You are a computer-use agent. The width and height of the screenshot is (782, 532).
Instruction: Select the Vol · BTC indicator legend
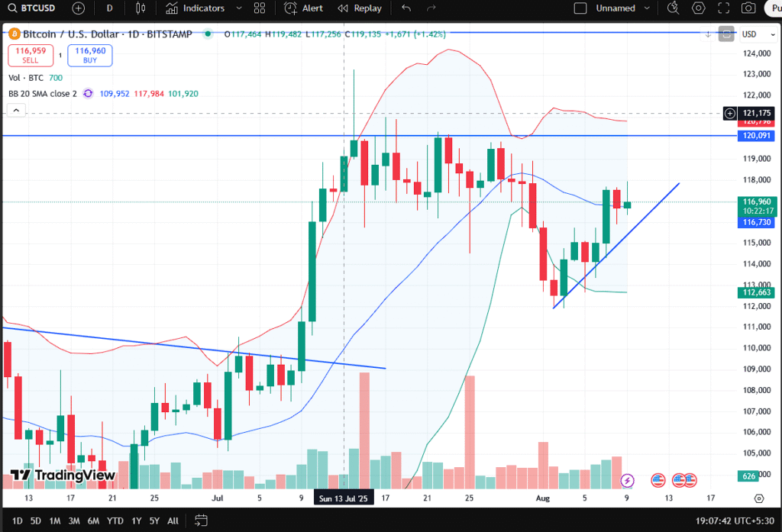(x=25, y=78)
